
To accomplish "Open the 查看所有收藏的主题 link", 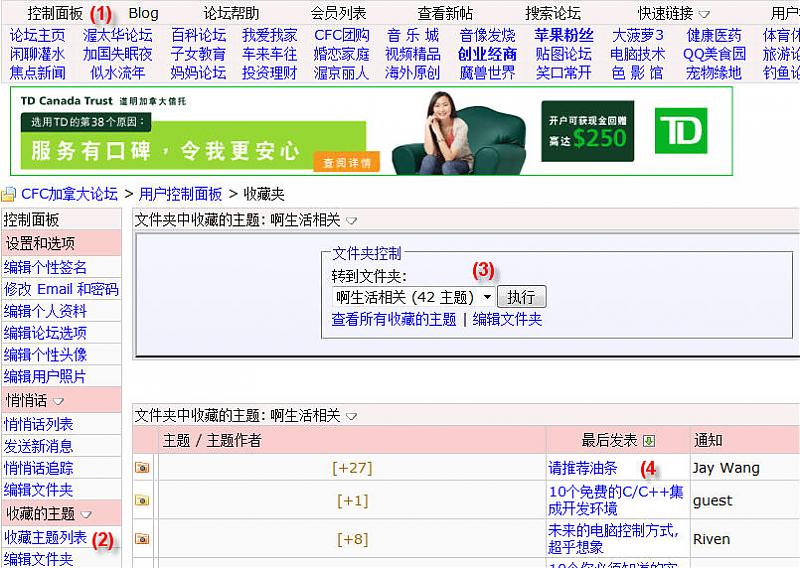I will (393, 320).
